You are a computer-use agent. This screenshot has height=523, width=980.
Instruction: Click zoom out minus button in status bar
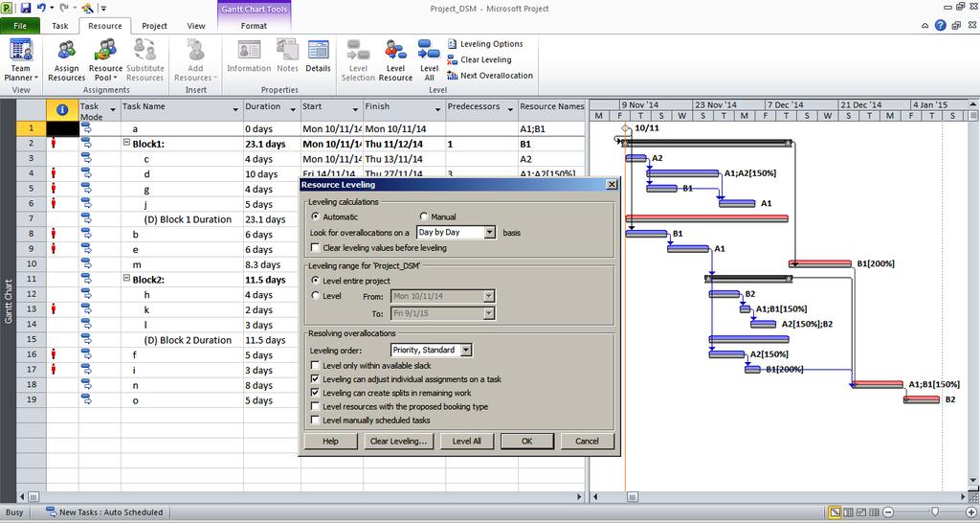888,512
